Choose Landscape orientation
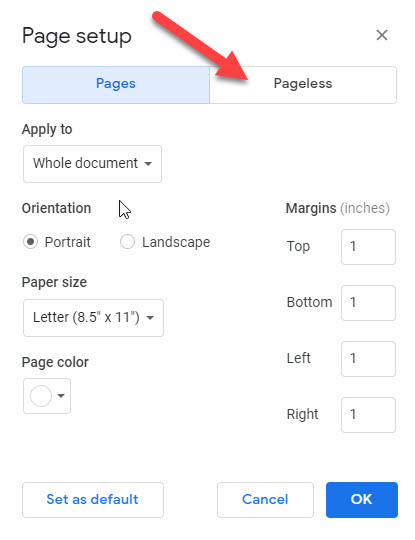Screen dimensions: 415x540 point(127,242)
